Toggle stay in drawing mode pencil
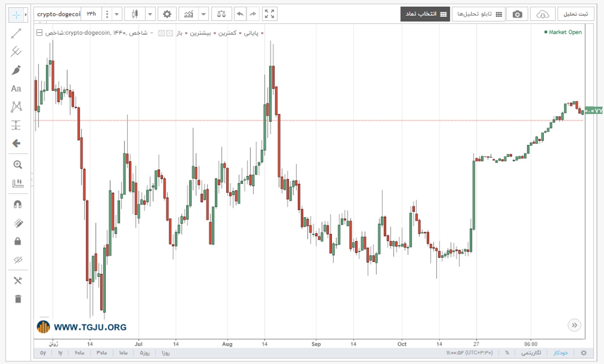Viewport: 604px width, 364px height. 18,223
